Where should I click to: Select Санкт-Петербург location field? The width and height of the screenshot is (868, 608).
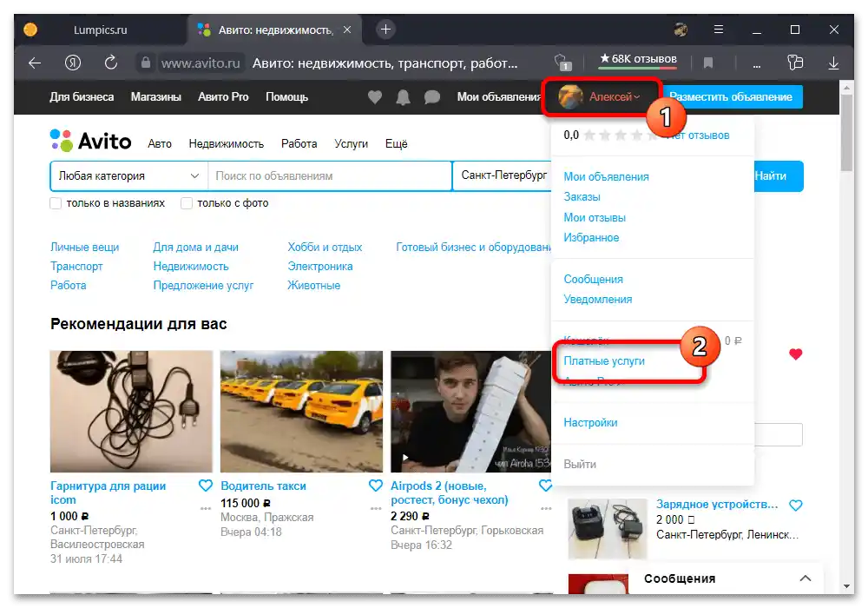pyautogui.click(x=502, y=176)
